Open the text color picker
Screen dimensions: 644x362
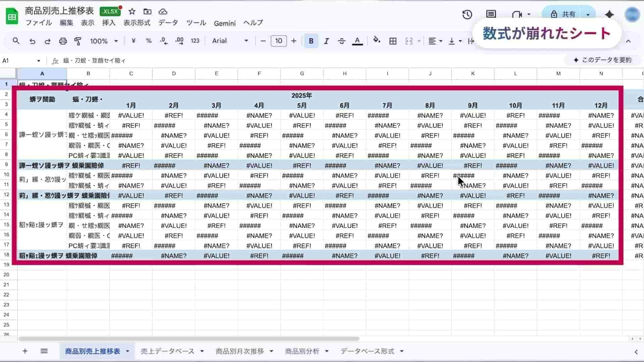[x=357, y=41]
